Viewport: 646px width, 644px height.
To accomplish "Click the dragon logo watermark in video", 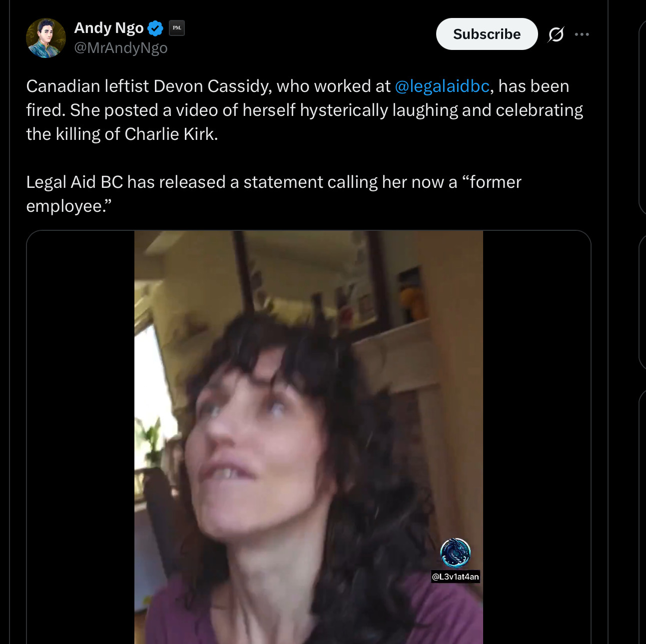I will tap(455, 553).
